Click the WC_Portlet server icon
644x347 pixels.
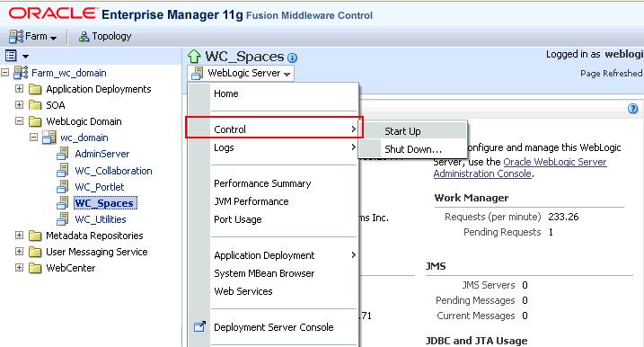pos(63,186)
